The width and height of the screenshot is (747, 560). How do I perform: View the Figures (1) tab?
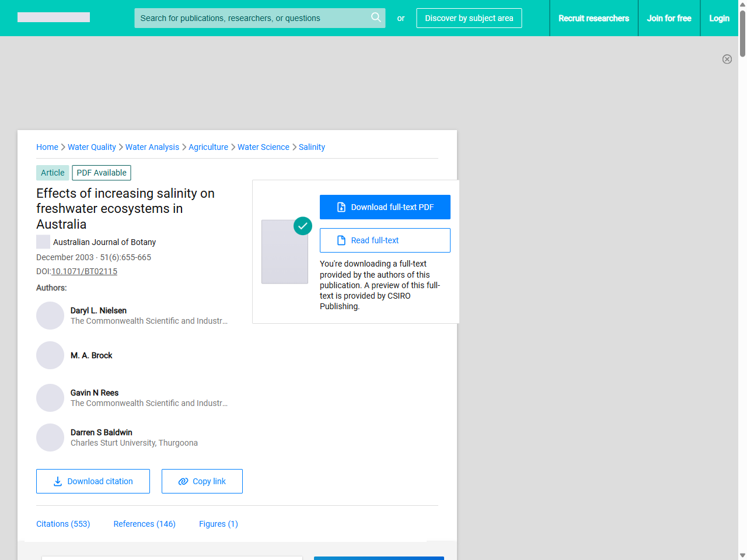[x=218, y=524]
